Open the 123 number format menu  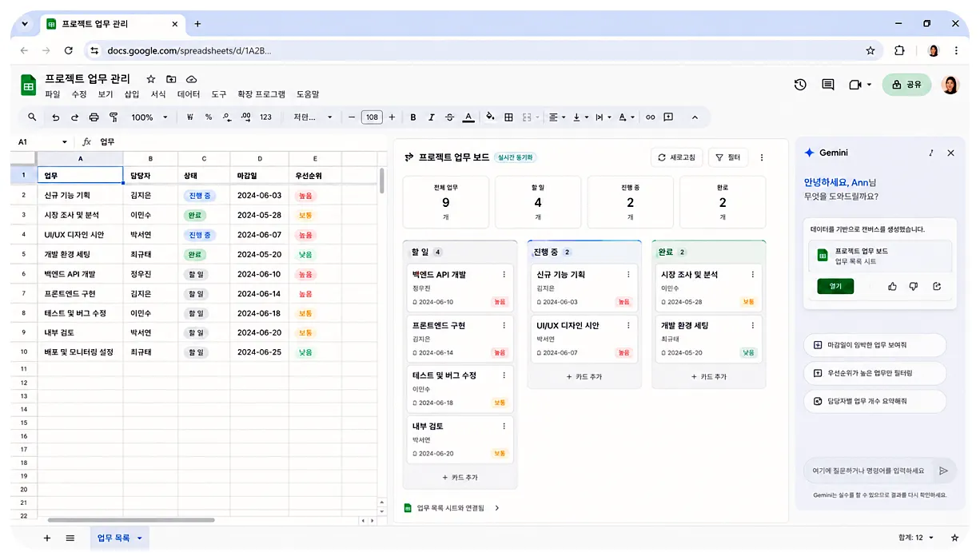click(x=265, y=117)
